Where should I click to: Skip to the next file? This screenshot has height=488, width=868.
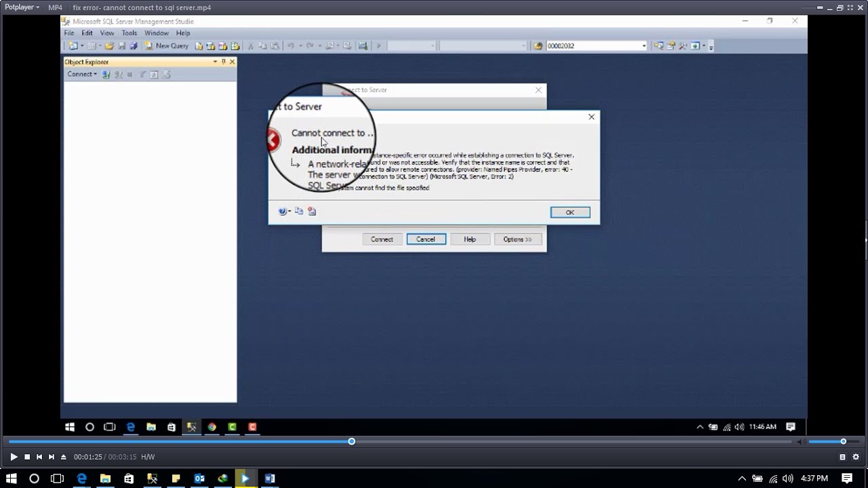(52, 457)
